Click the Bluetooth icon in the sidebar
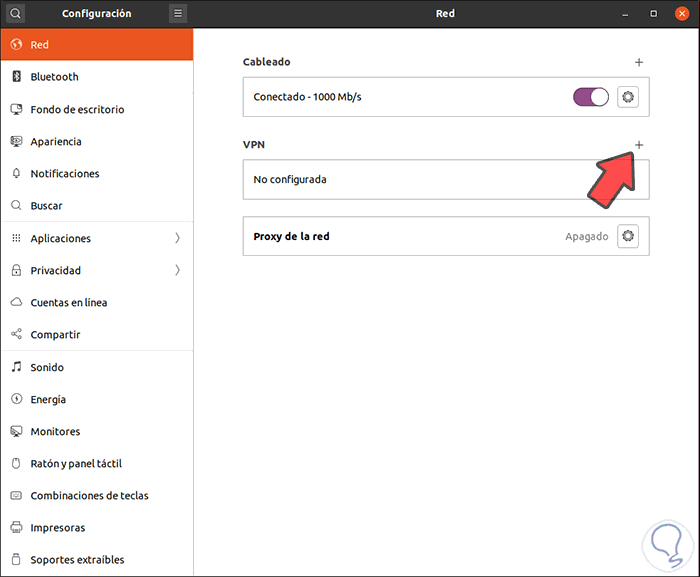The height and width of the screenshot is (577, 700). (16, 77)
